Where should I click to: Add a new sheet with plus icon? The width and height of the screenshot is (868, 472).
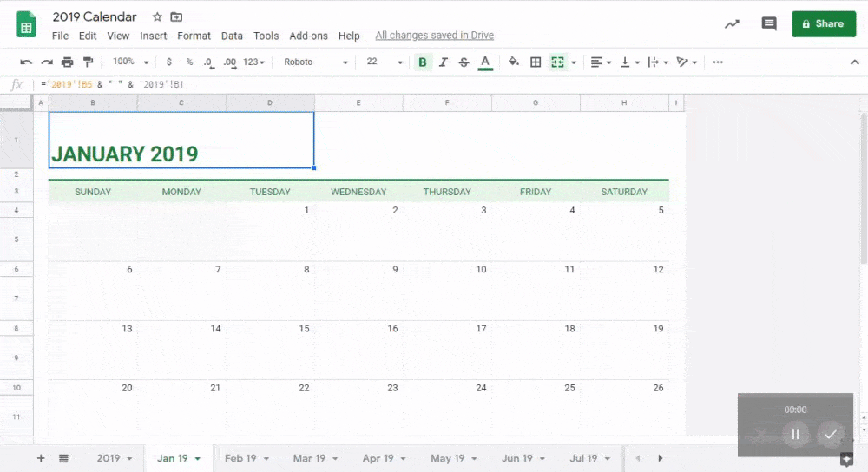click(41, 458)
